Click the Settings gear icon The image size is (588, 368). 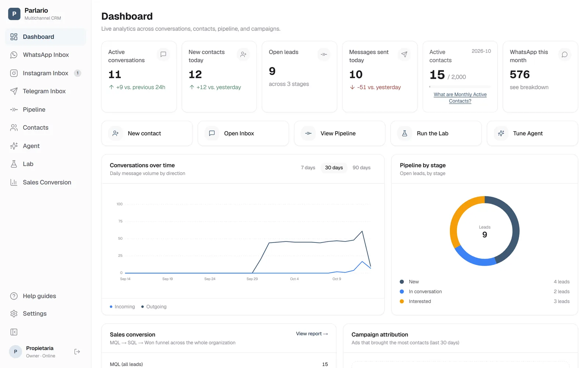click(x=14, y=314)
